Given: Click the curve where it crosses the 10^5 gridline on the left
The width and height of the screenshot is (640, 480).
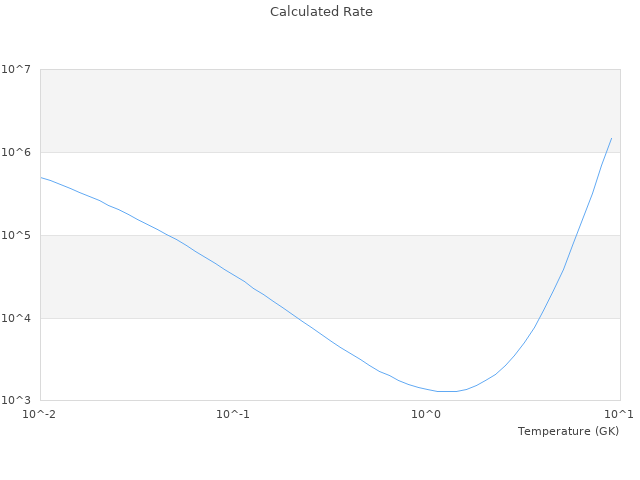Looking at the screenshot, I should [x=168, y=235].
